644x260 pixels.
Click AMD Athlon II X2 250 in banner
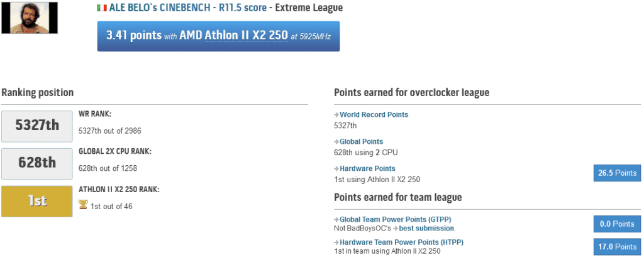coord(233,36)
